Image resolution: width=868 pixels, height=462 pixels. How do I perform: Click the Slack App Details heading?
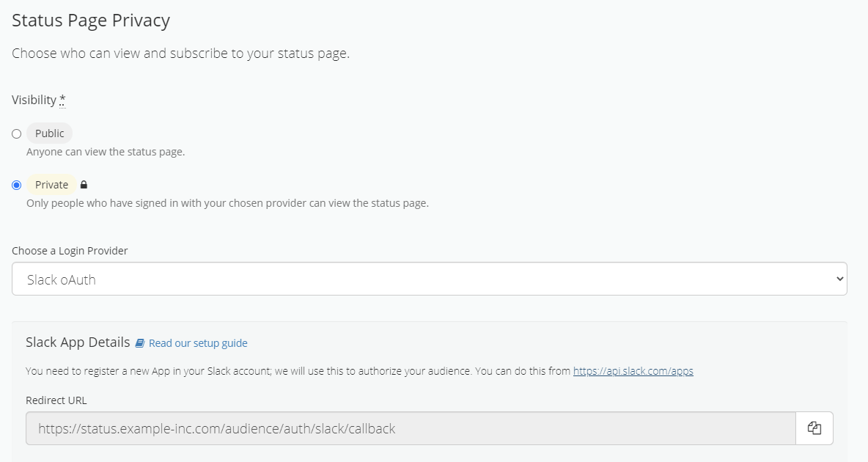(78, 342)
